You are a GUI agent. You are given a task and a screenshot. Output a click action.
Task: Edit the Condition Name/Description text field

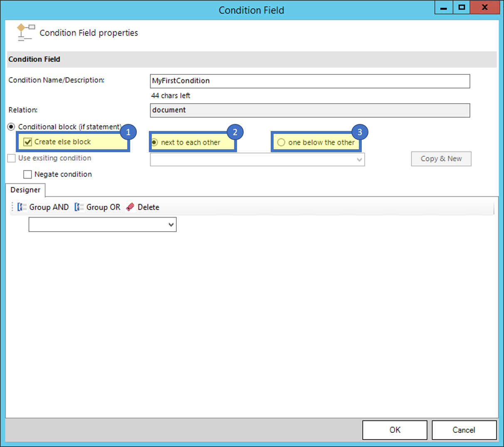click(x=310, y=81)
